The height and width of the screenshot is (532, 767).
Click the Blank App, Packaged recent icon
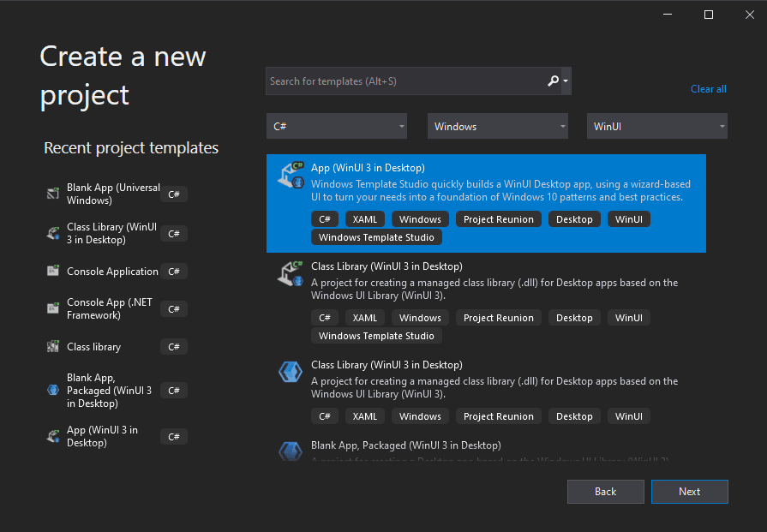[x=52, y=390]
